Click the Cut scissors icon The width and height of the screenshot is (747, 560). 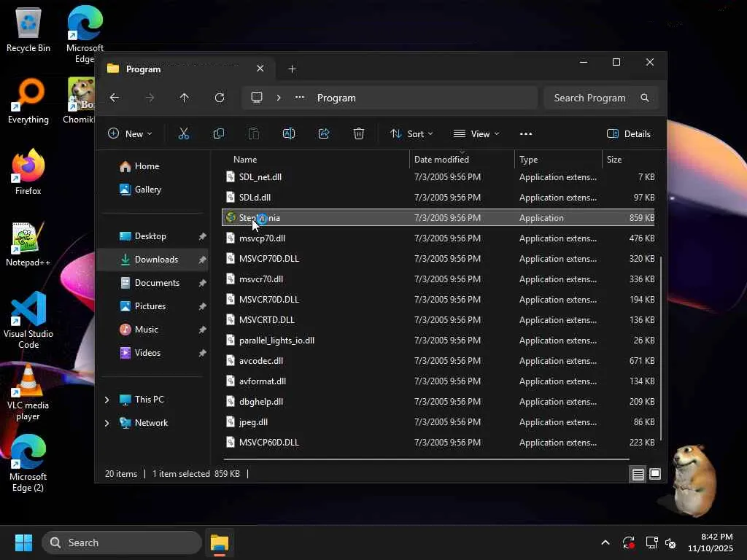point(184,133)
